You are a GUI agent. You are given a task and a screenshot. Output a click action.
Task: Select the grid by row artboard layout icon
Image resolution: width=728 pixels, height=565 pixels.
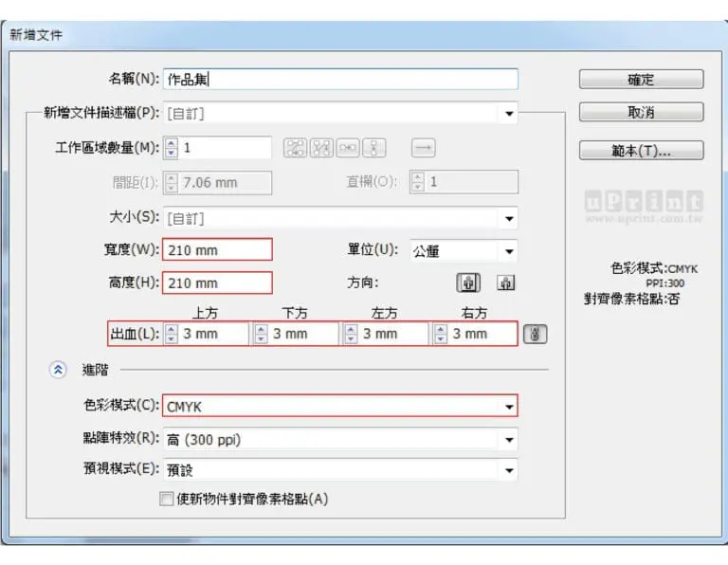click(296, 148)
